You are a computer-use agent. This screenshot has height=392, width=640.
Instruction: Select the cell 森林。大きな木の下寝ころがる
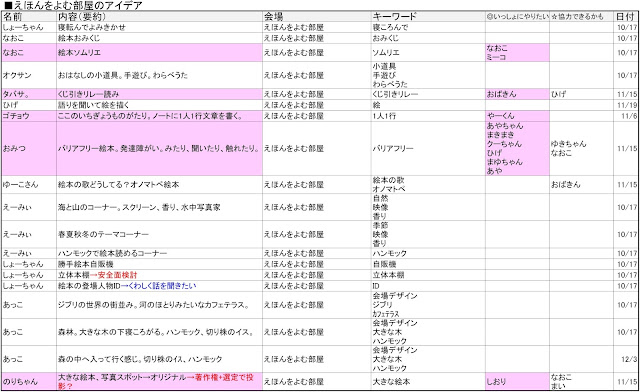tap(159, 332)
